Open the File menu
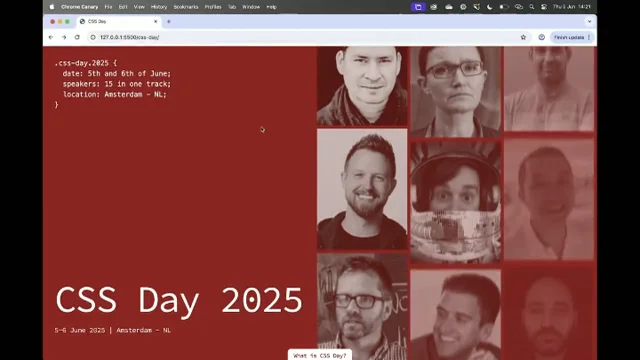Screen dimensions: 640x360 [108, 7]
